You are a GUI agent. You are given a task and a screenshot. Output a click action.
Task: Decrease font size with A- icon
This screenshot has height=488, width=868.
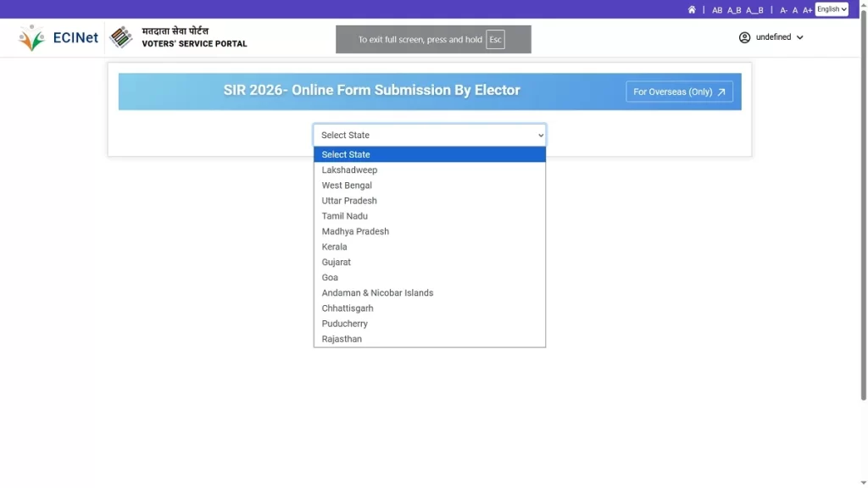pyautogui.click(x=783, y=10)
